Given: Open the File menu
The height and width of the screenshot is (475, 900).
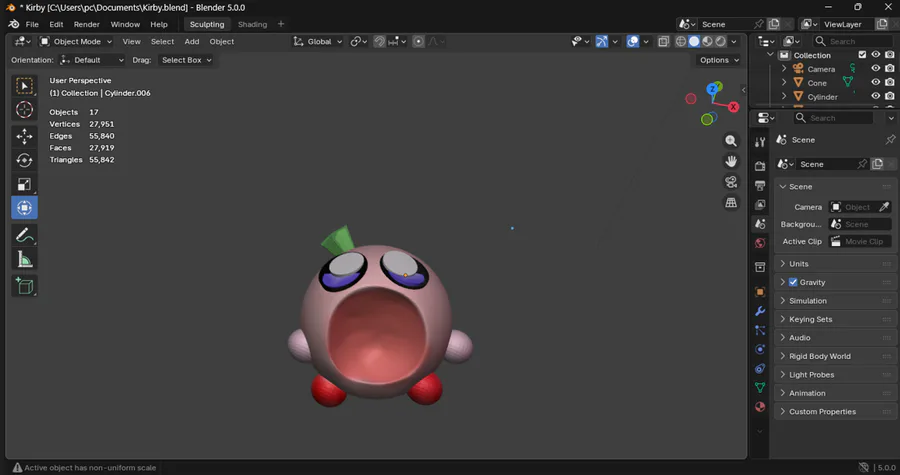Looking at the screenshot, I should (32, 24).
